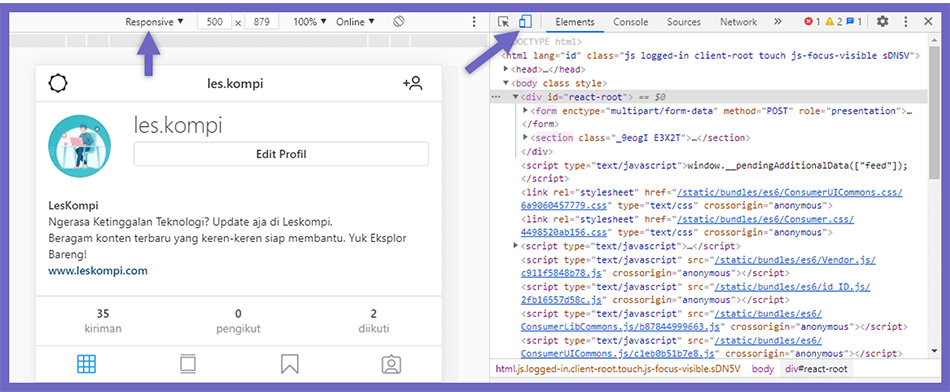Expand the head element node
Image resolution: width=950 pixels, height=392 pixels.
[x=507, y=69]
